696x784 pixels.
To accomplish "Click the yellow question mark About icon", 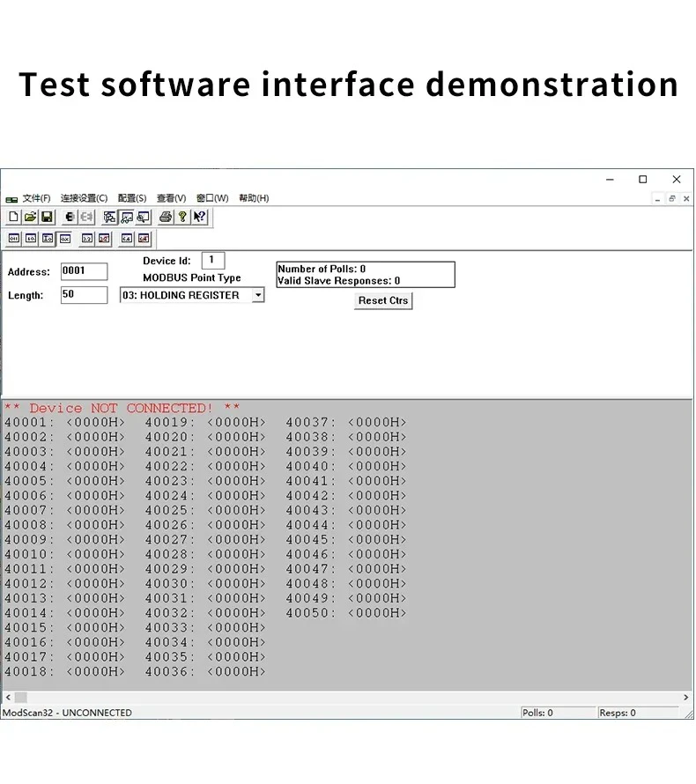I will click(x=182, y=217).
